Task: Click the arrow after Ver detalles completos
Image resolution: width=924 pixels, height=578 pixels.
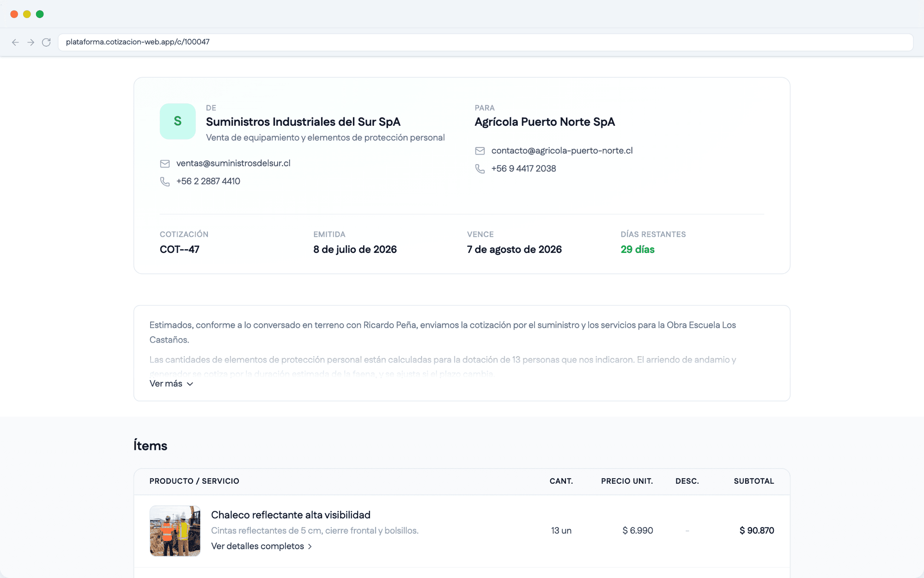Action: click(310, 547)
